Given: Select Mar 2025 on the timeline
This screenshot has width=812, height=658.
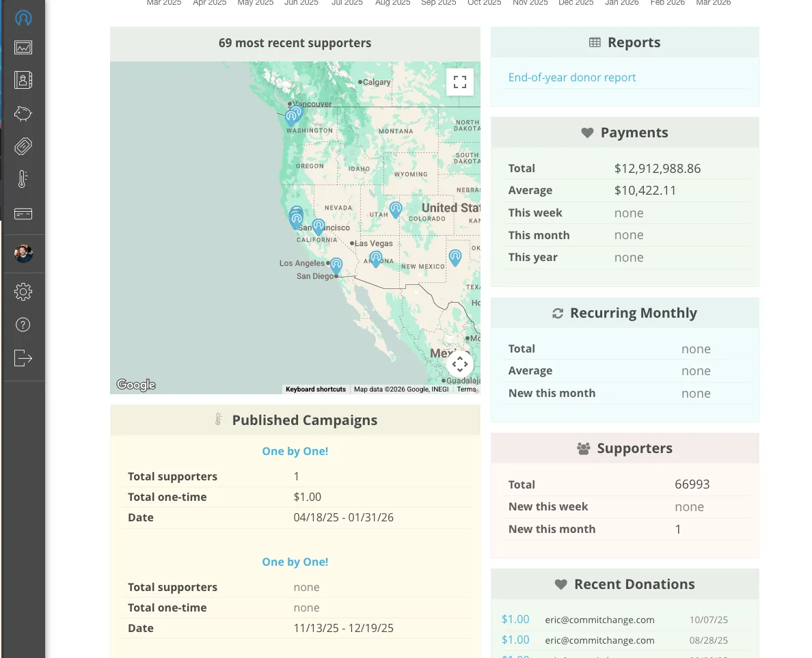Looking at the screenshot, I should (x=163, y=3).
